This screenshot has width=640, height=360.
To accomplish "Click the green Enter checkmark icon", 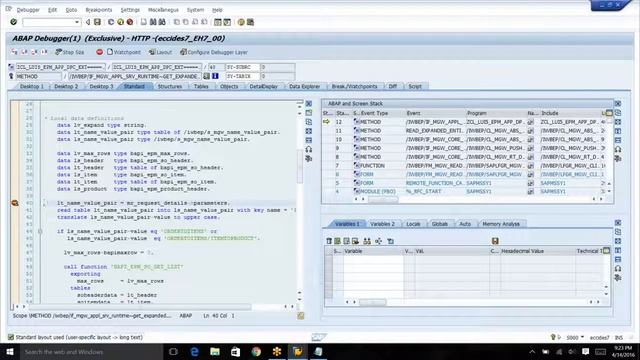I will [x=13, y=22].
